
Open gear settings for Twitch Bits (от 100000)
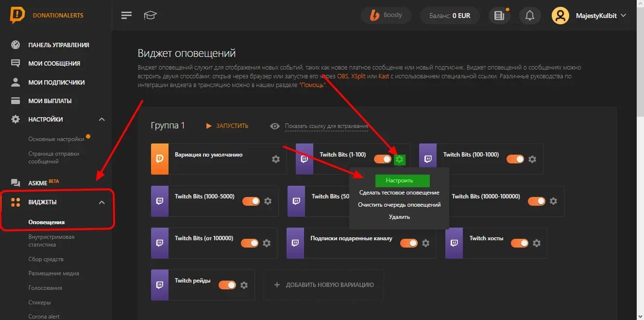[266, 243]
